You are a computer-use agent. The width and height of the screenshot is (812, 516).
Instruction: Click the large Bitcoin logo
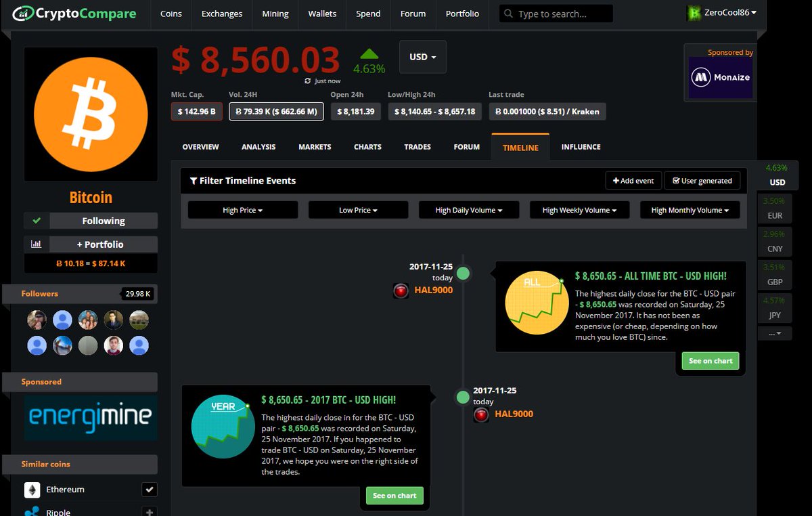(91, 114)
